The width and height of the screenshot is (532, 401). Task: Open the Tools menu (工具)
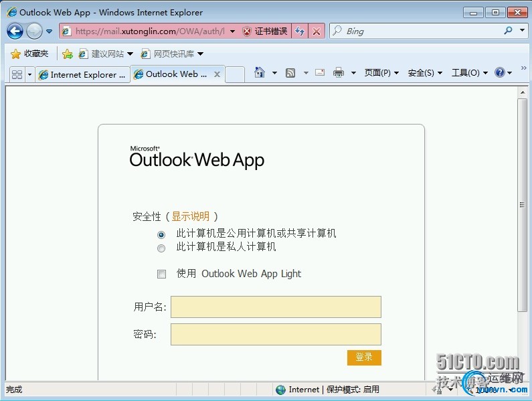(470, 73)
